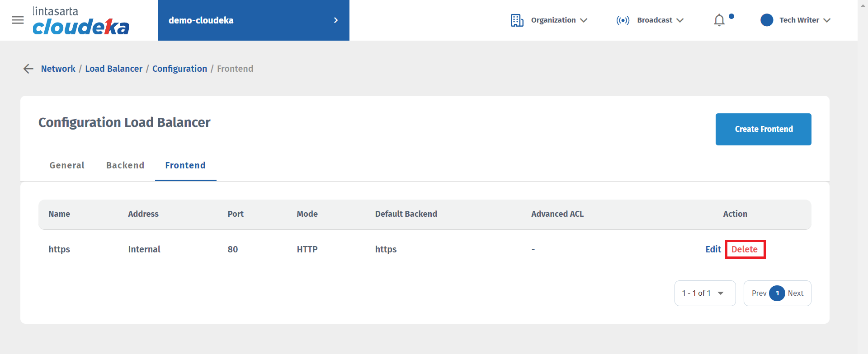This screenshot has width=868, height=354.
Task: Click the Next pagination button
Action: click(796, 293)
